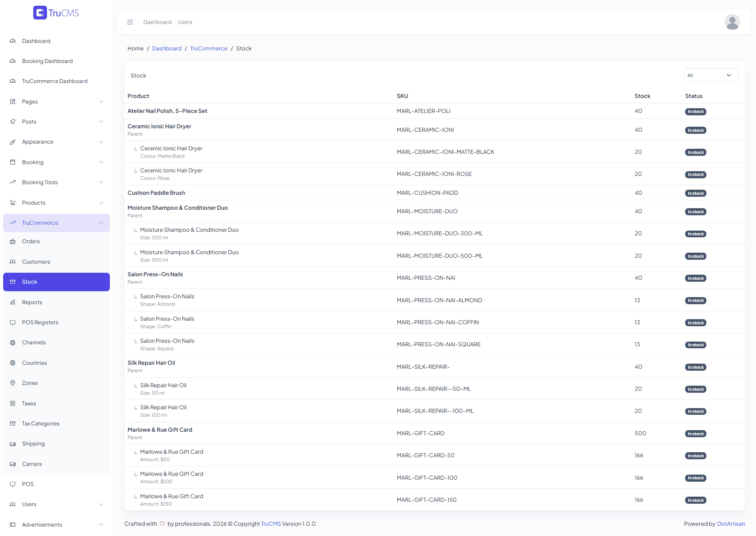Click the Carriers truck icon
Screen dimensions: 756x536
pos(13,464)
